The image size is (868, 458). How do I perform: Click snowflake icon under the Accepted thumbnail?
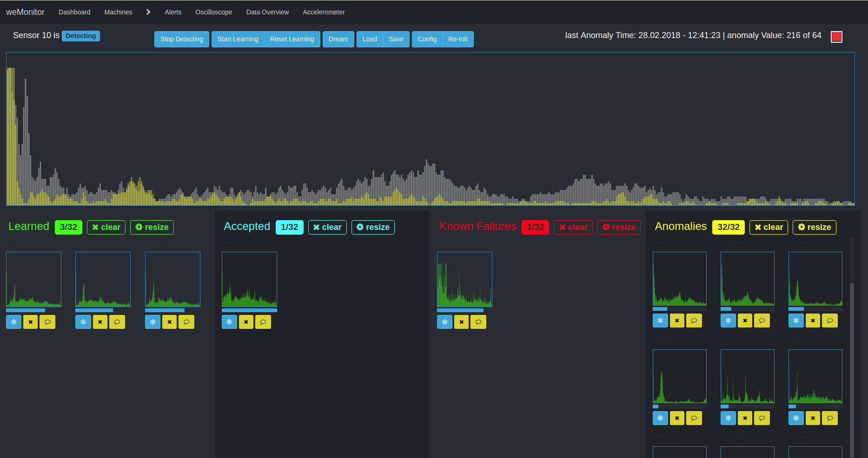click(229, 322)
